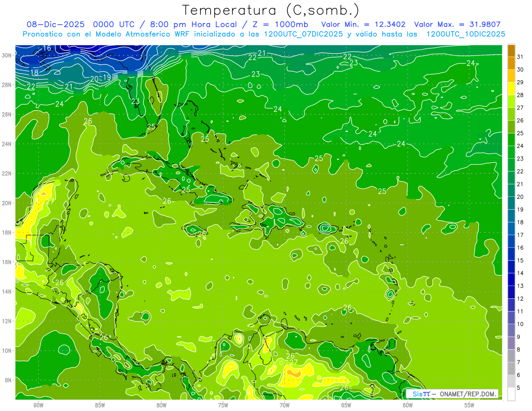Screen dimensions: 532x411
Task: Click the '25' value on the color legend
Action: point(520,133)
